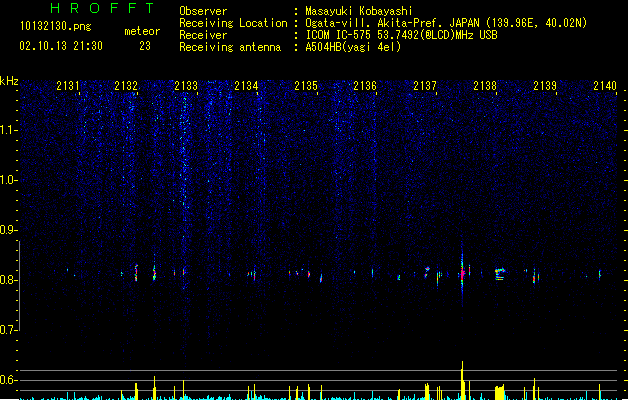
Task: Click the Receiving Location label
Action: pos(233,23)
